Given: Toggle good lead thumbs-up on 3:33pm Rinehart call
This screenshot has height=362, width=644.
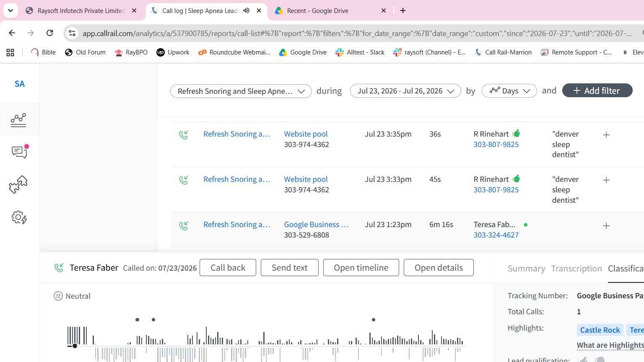Looking at the screenshot, I should 516,178.
